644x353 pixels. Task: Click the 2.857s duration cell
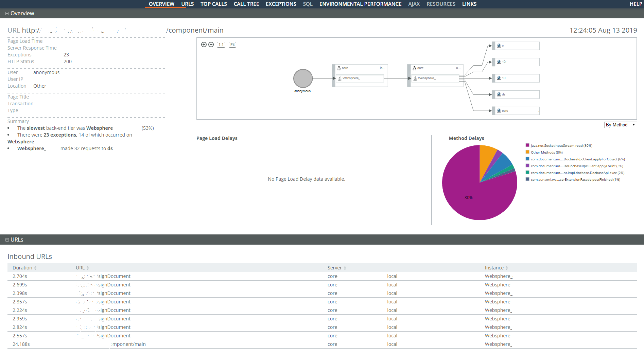tap(20, 302)
